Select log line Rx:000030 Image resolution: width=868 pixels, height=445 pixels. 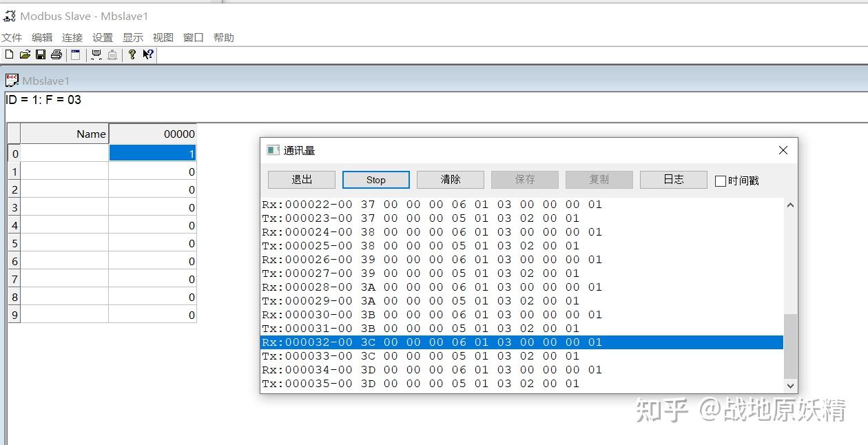point(522,315)
